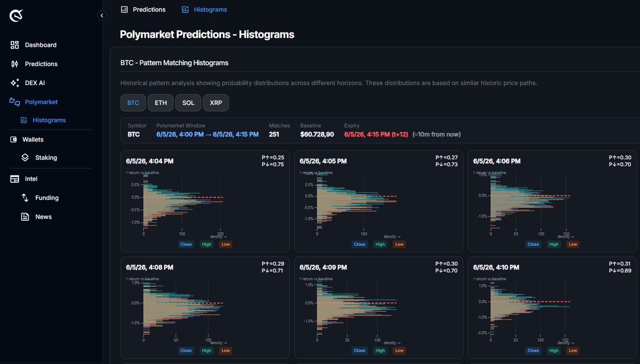Open the Intel section label
This screenshot has width=640, height=364.
tap(31, 179)
